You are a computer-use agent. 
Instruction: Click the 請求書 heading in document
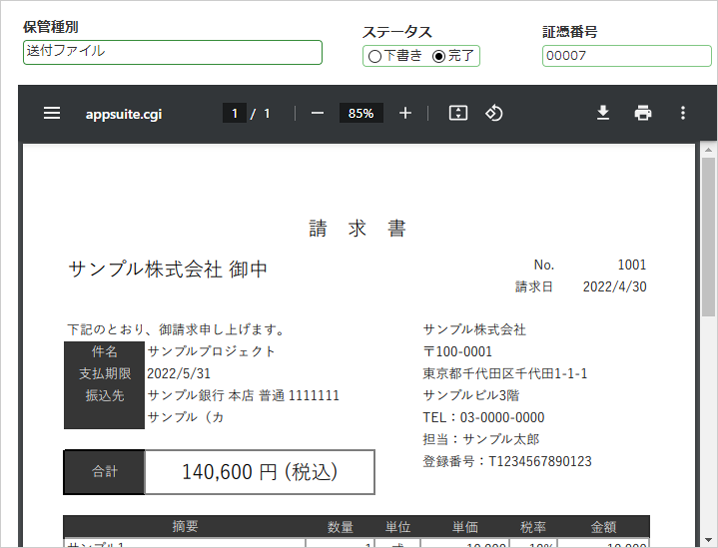coord(358,228)
